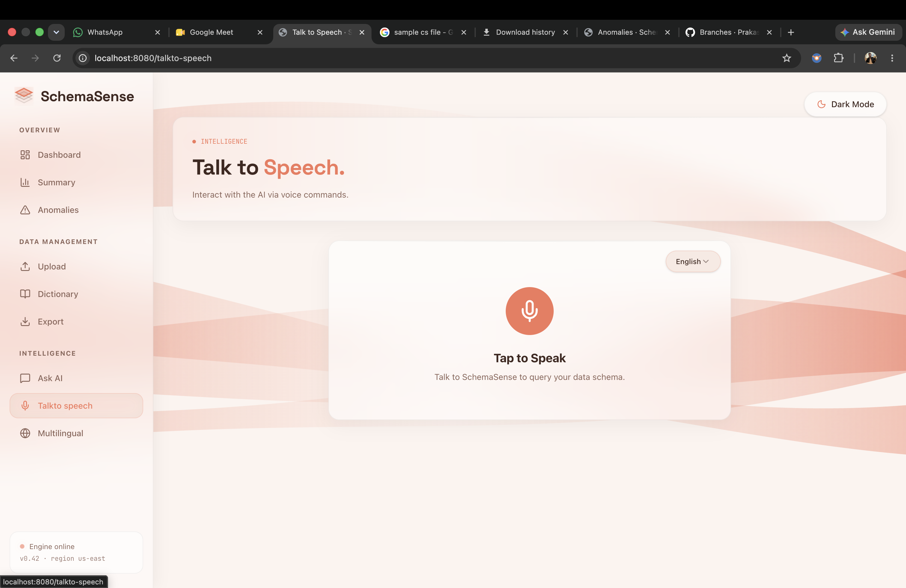Click the Dictionary book icon
Viewport: 906px width, 588px height.
click(x=25, y=294)
